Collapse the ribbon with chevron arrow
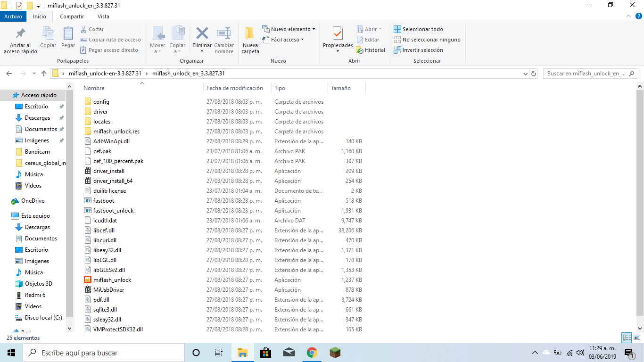Viewport: 644px width, 362px height. tap(628, 16)
